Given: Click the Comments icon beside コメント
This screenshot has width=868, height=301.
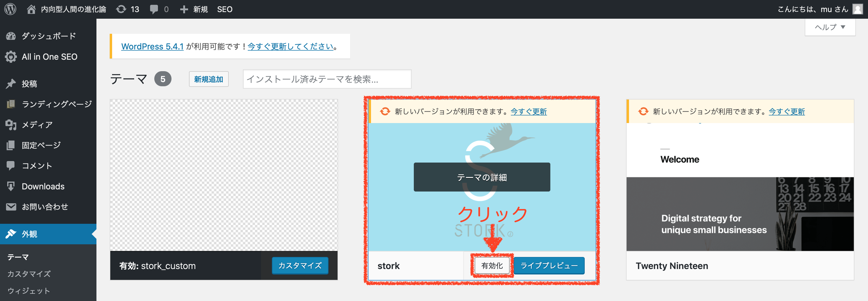Looking at the screenshot, I should click(x=11, y=166).
